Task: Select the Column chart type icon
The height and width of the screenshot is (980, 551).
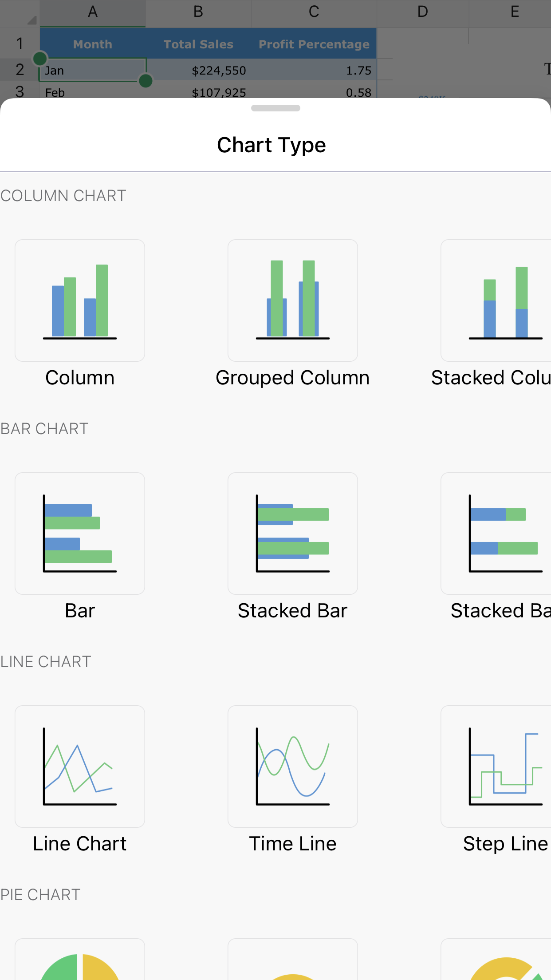Action: coord(80,300)
